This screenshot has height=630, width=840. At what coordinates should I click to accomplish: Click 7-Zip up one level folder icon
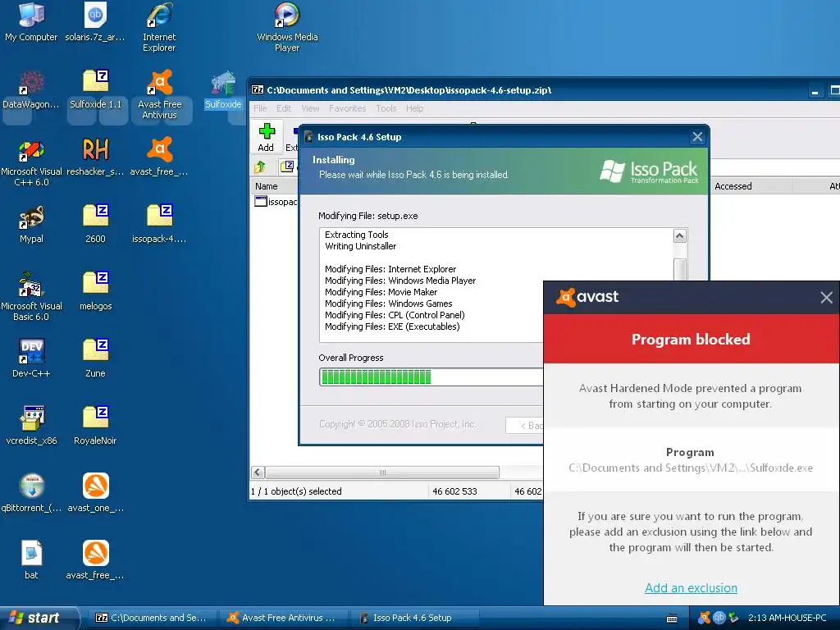coord(260,167)
